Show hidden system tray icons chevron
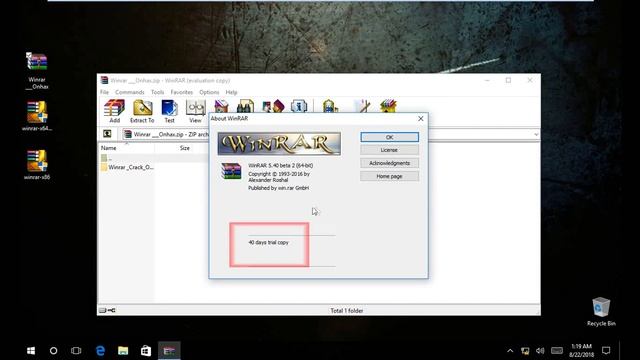The height and width of the screenshot is (360, 640). 510,351
